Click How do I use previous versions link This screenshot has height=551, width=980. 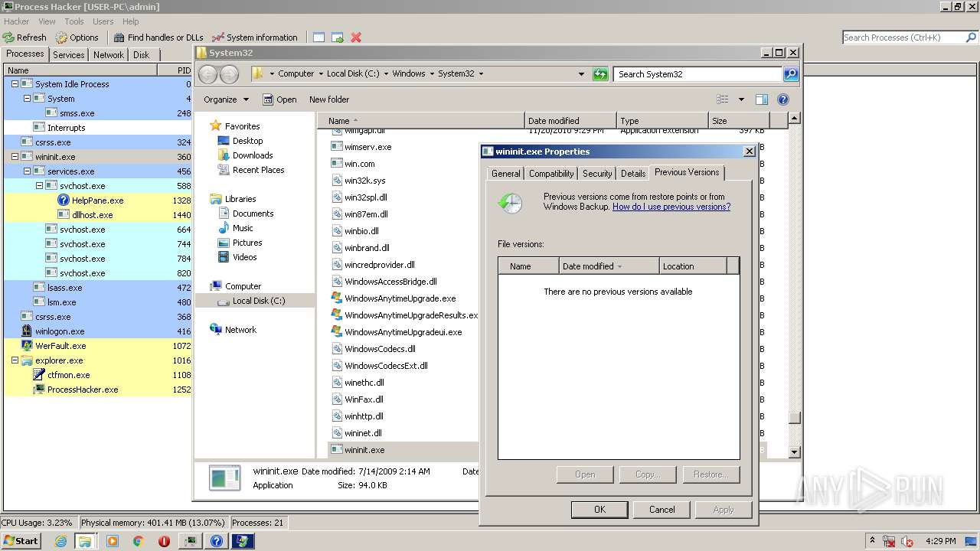pos(671,207)
